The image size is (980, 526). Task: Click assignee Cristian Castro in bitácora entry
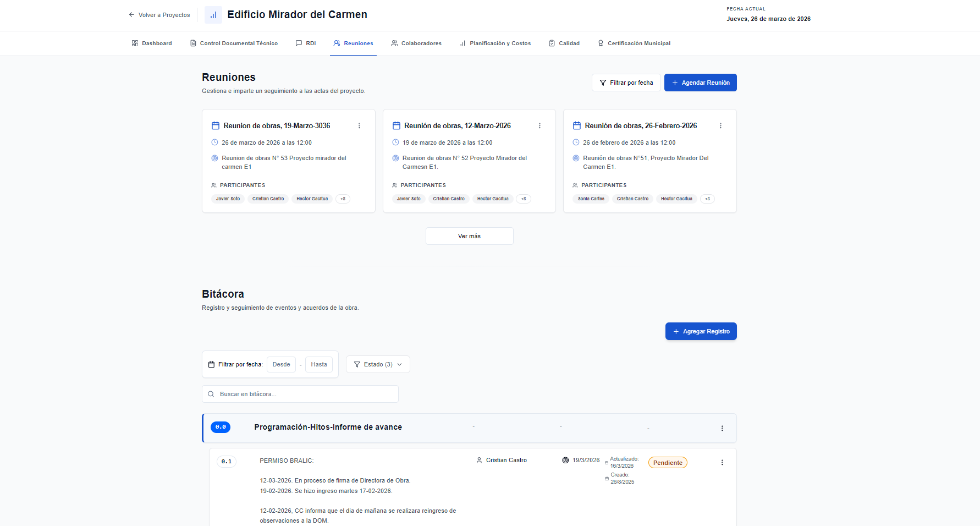pyautogui.click(x=506, y=461)
